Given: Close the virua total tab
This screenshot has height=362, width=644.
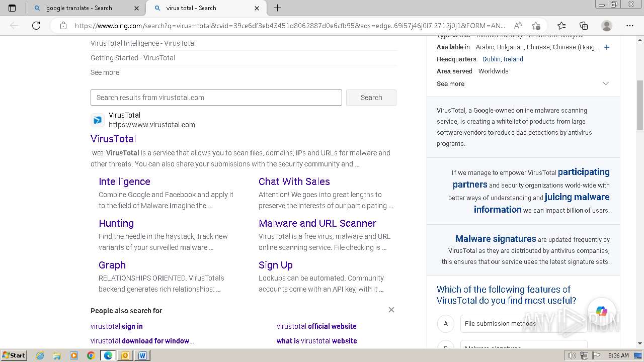Looking at the screenshot, I should click(x=257, y=8).
